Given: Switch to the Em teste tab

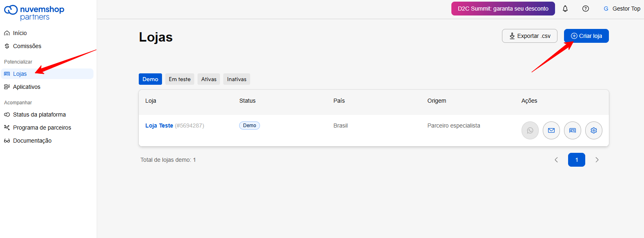Looking at the screenshot, I should (x=180, y=79).
